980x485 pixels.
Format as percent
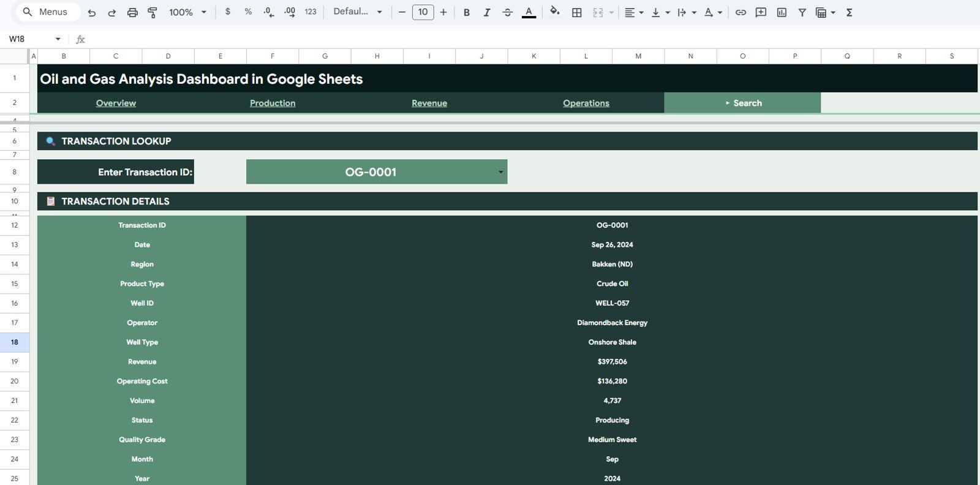click(248, 12)
